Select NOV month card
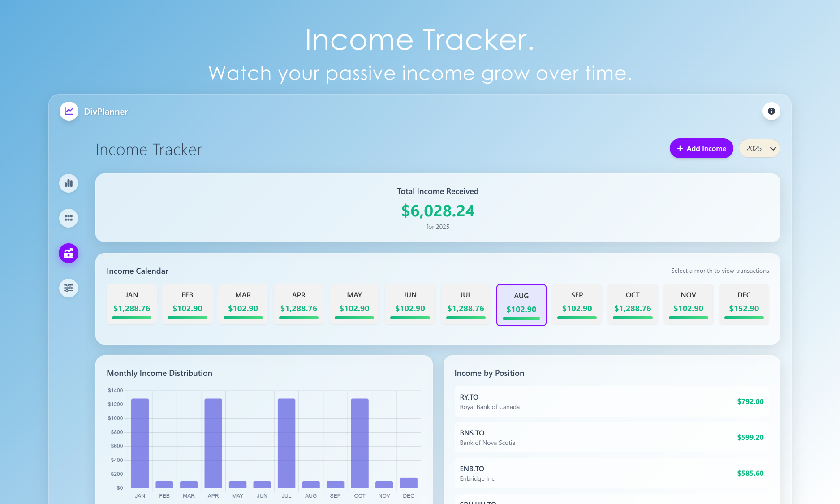 pos(689,304)
